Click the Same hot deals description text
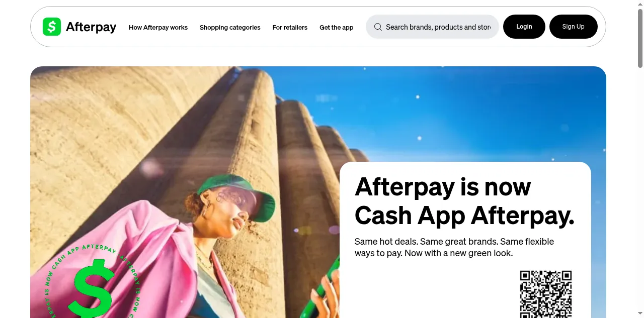Screen dimensions: 644x318 pos(454,247)
